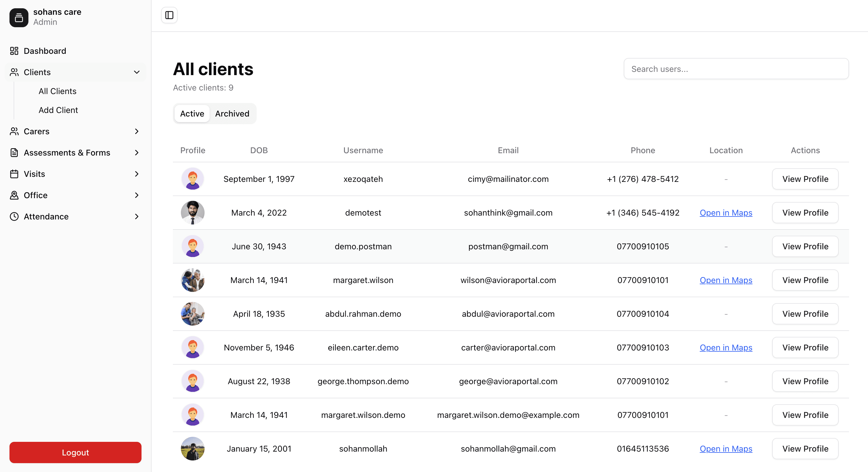Switch to the Archived tab
This screenshot has height=472, width=868.
(232, 114)
